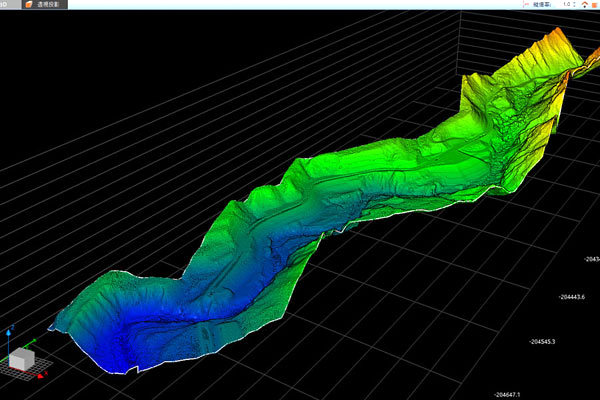The width and height of the screenshot is (600, 400).
Task: Click the 3D tab at far left
Action: click(x=5, y=5)
